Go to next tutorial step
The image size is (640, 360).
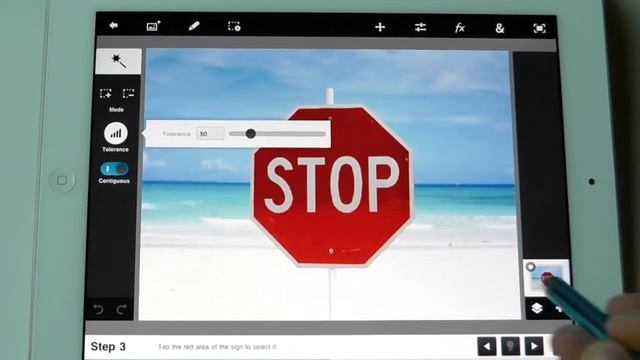(534, 346)
